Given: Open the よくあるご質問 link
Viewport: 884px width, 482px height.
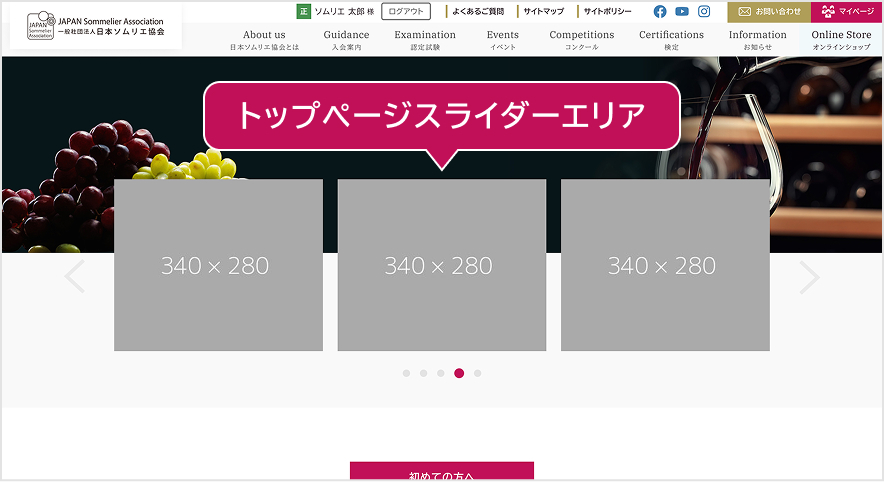Looking at the screenshot, I should coord(477,12).
